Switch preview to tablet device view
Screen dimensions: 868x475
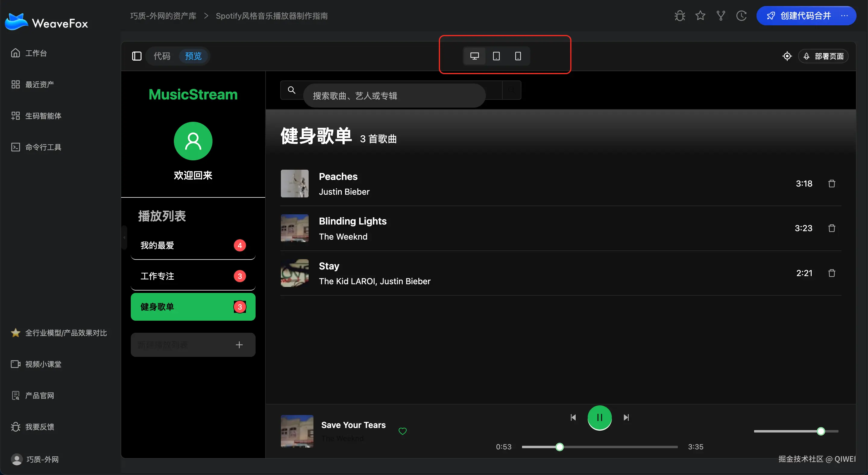coord(496,56)
